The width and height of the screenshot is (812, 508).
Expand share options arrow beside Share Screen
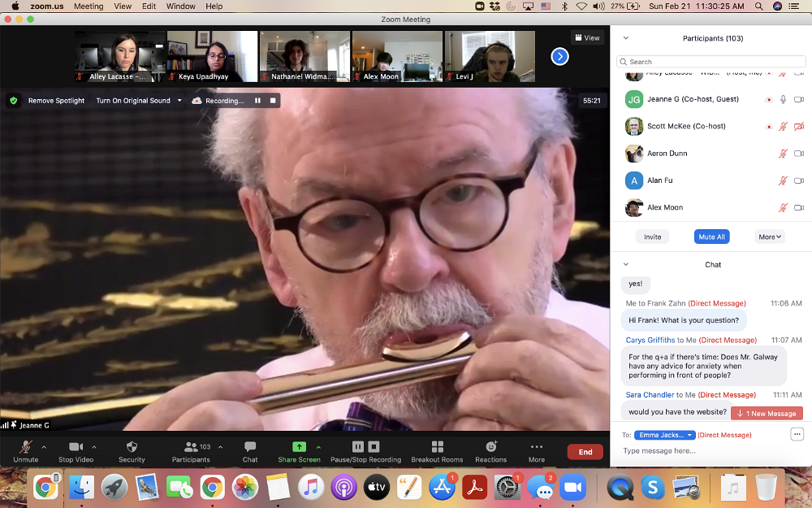pyautogui.click(x=318, y=446)
